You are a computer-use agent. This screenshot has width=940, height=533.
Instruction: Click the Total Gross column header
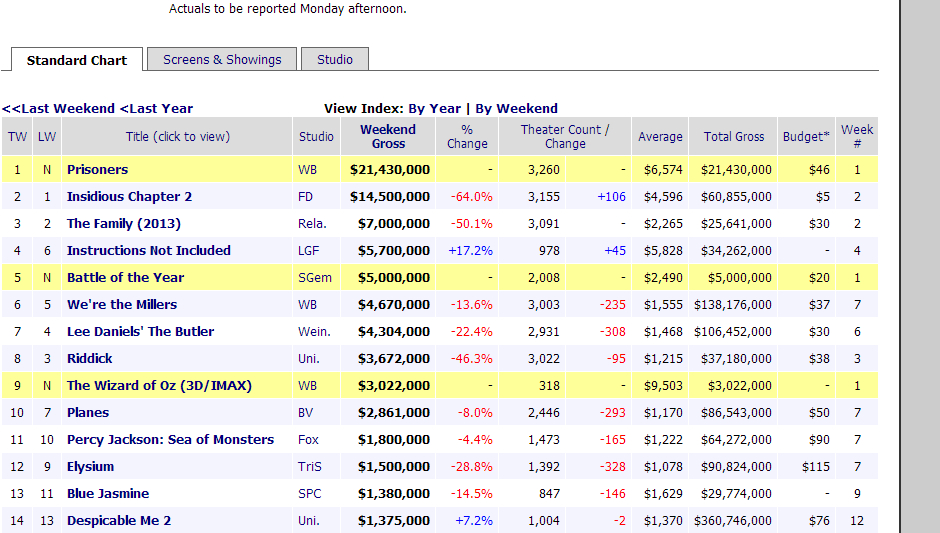733,137
